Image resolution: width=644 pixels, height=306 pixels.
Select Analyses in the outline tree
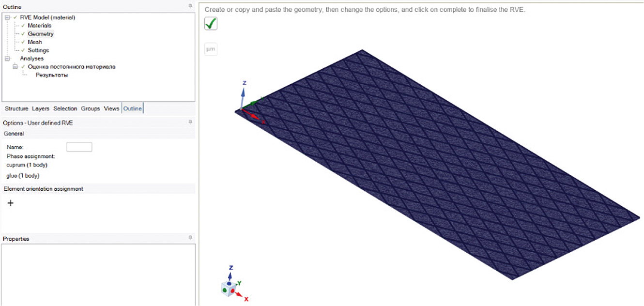[x=31, y=59]
